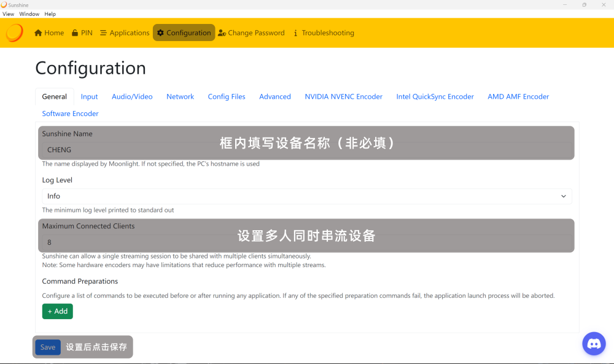Click the 'Command Preparations' label

(80, 281)
